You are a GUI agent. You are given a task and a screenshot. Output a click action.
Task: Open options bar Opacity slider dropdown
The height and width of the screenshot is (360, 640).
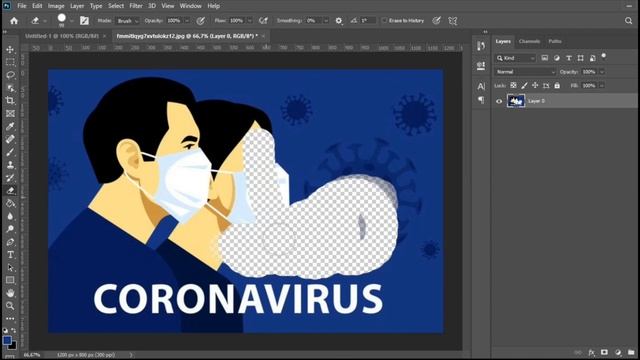tap(187, 20)
